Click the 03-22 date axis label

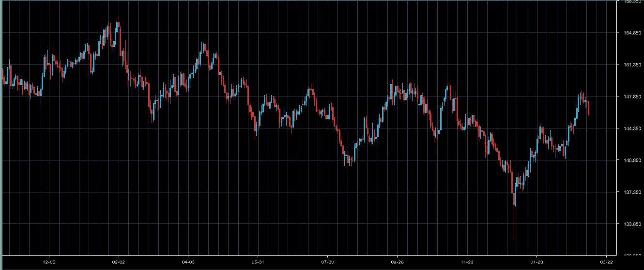607,262
